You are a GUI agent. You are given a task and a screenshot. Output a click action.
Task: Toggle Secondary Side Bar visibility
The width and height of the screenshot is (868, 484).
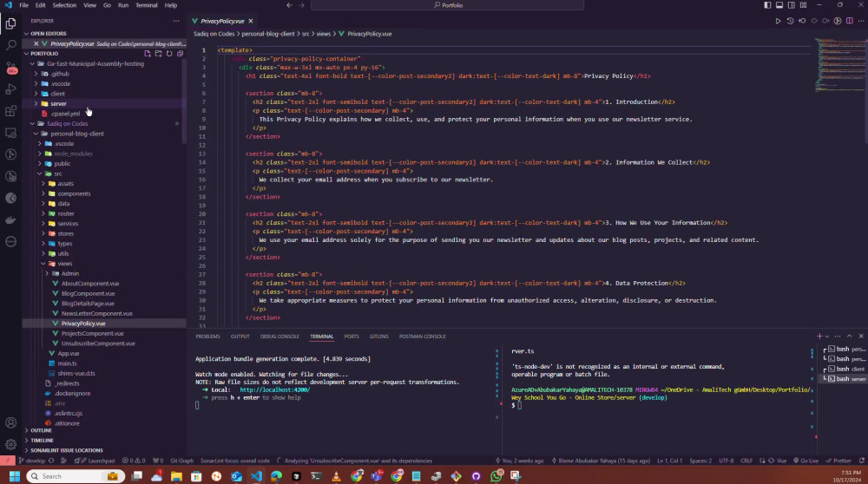pyautogui.click(x=792, y=5)
